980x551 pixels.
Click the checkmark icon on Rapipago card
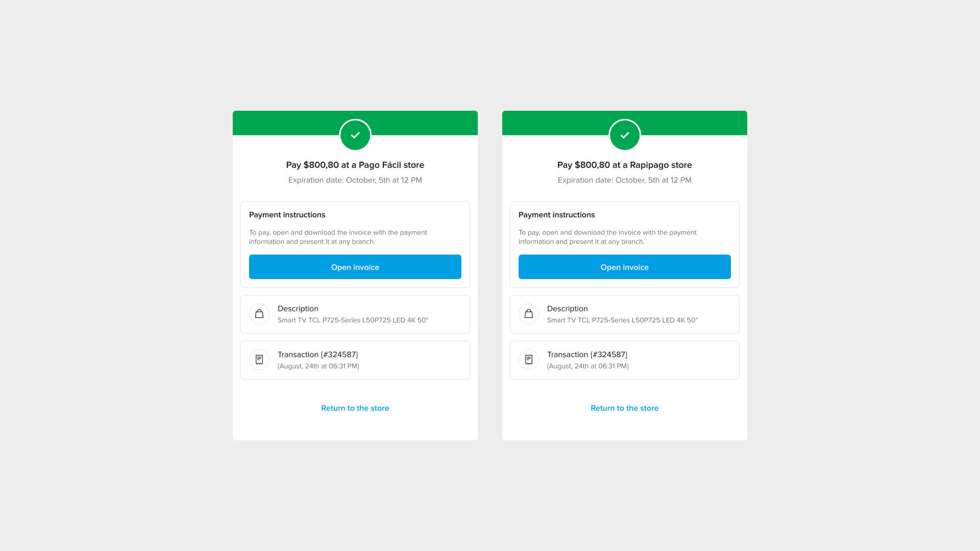click(x=625, y=135)
